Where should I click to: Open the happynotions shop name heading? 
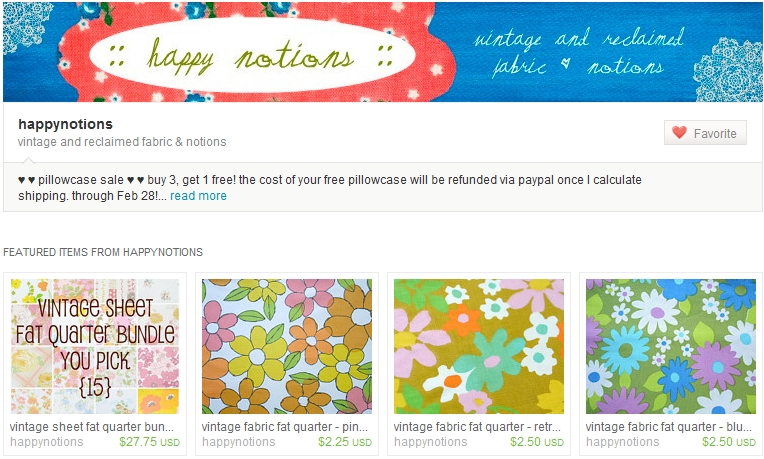point(65,124)
